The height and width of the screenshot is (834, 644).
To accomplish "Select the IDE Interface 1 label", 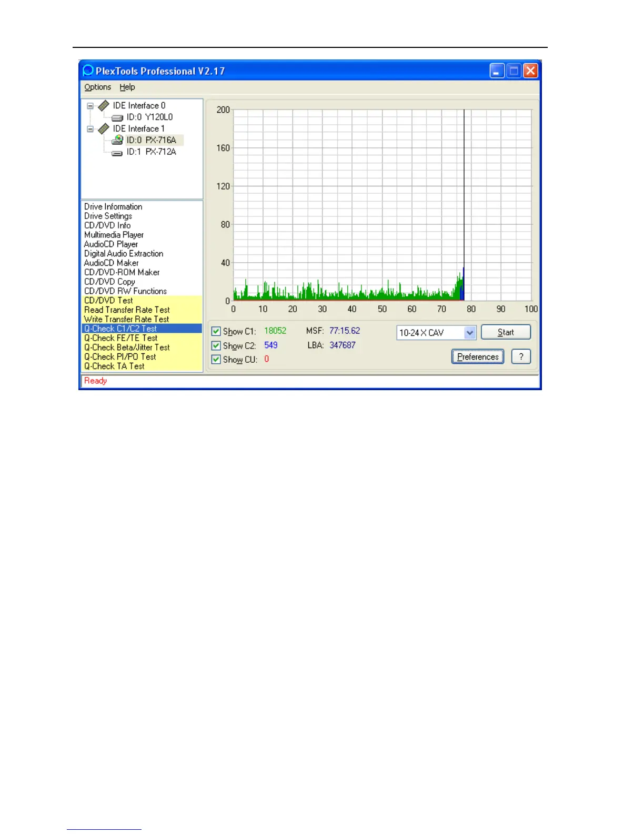I will click(139, 128).
